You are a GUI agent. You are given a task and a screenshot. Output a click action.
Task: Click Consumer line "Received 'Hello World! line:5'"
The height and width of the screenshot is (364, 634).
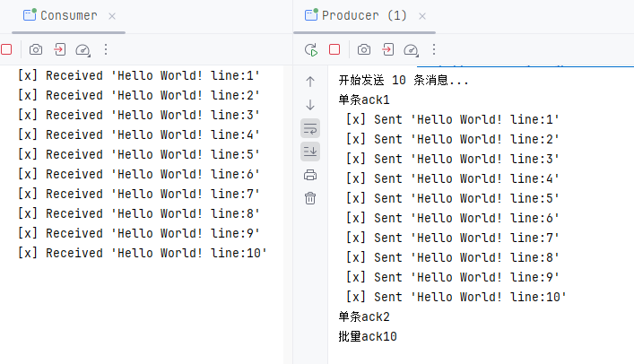[139, 154]
